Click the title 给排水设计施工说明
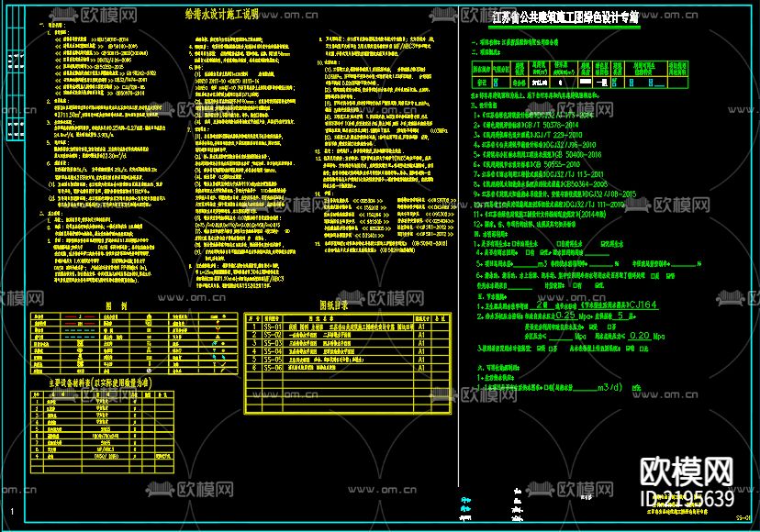 coord(221,14)
